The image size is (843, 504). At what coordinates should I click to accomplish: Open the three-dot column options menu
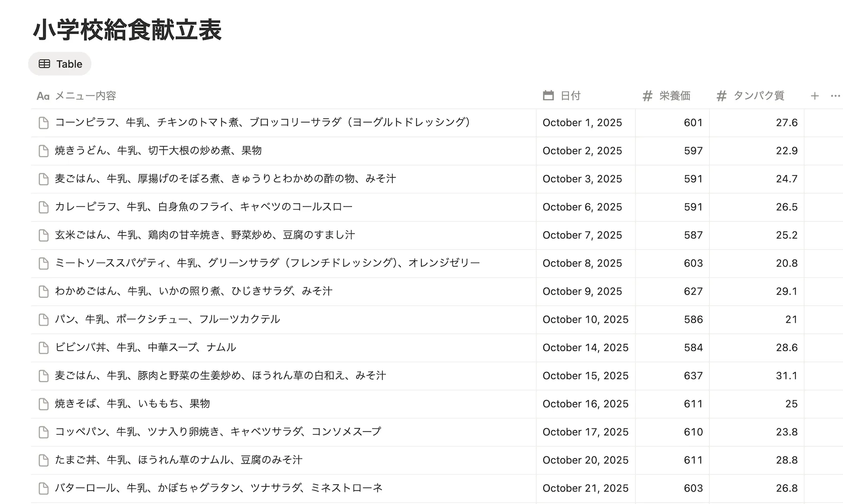[x=835, y=96]
